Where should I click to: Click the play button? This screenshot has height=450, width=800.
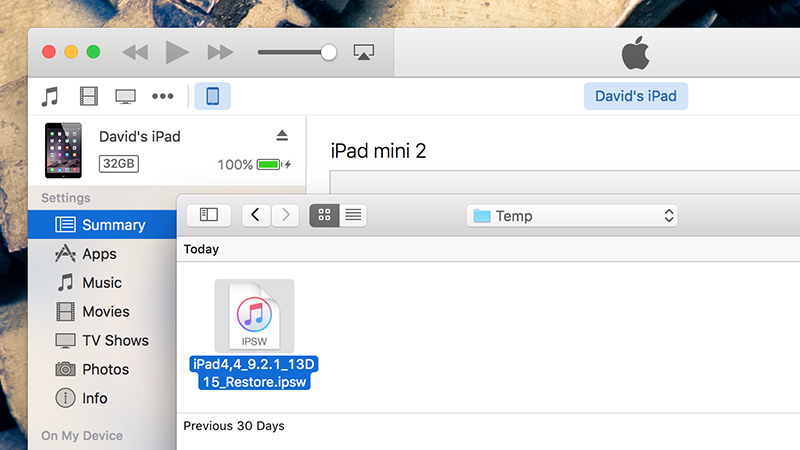pos(177,52)
